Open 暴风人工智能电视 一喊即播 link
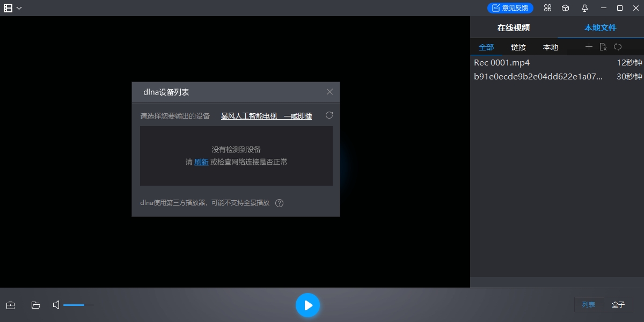The image size is (644, 322). 266,115
